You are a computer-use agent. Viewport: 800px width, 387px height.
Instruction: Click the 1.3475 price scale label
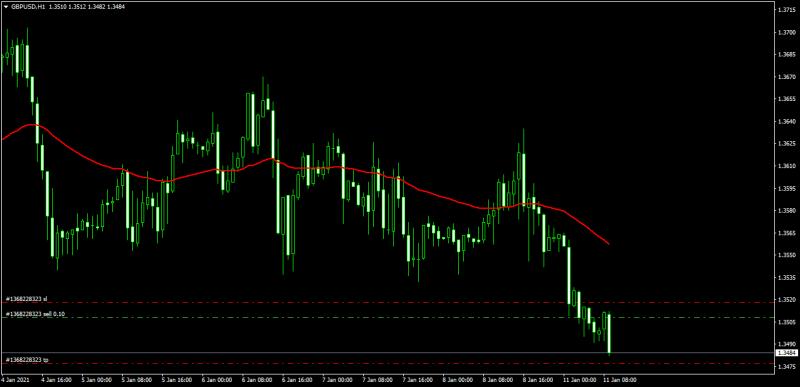786,367
